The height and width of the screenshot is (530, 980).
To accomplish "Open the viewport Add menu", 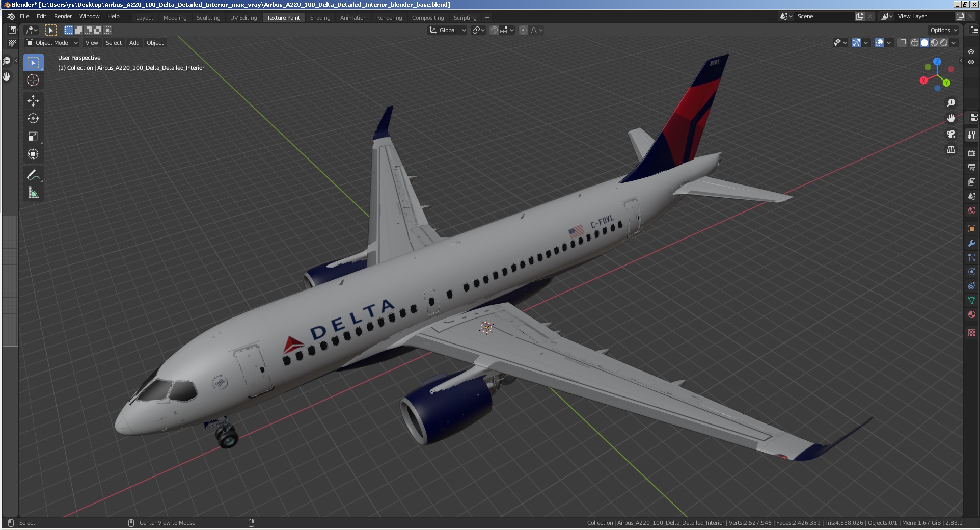I will pos(134,43).
